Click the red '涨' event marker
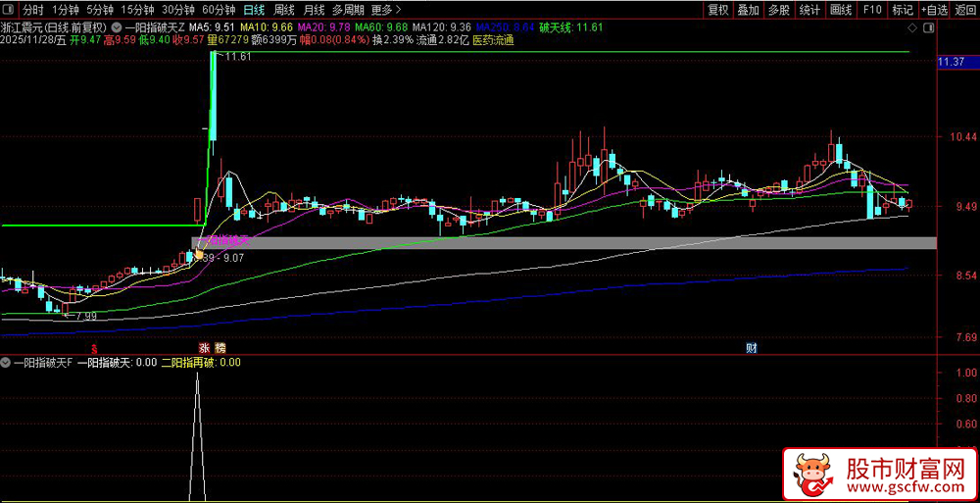980x503 pixels. 205,348
